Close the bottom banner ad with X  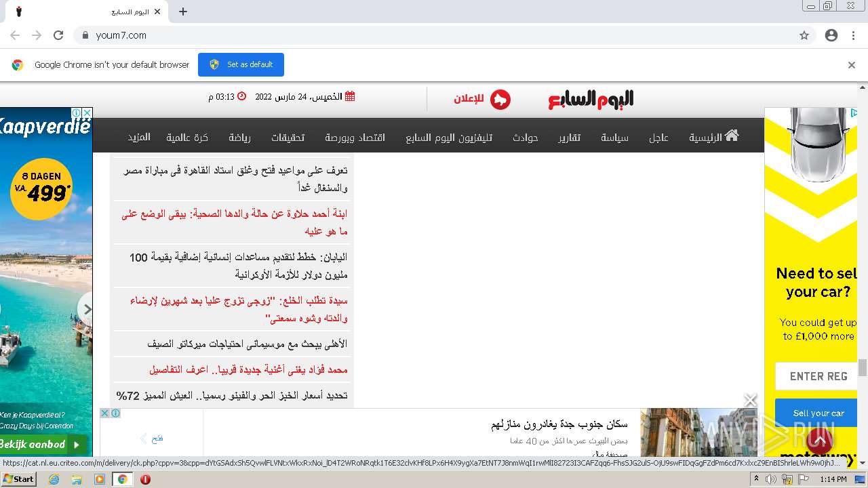coord(750,401)
